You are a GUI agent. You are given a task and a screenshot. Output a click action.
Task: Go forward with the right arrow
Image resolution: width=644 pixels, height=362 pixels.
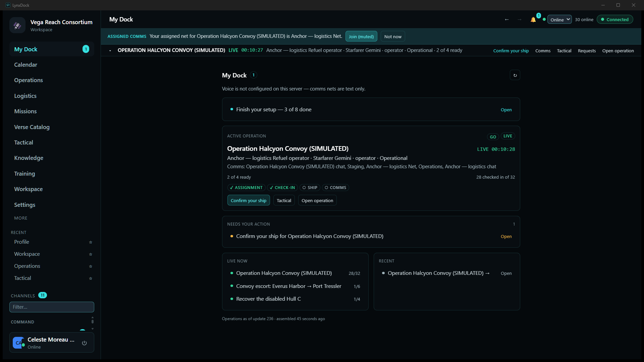click(519, 19)
